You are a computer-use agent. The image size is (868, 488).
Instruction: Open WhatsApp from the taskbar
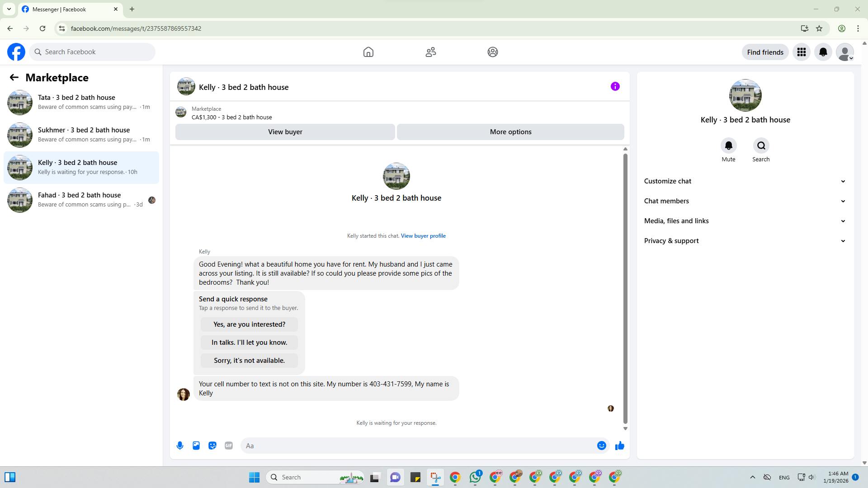(x=475, y=477)
